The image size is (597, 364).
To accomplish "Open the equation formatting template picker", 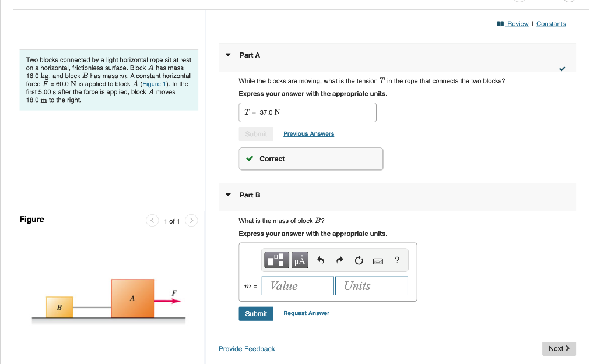I will click(276, 260).
